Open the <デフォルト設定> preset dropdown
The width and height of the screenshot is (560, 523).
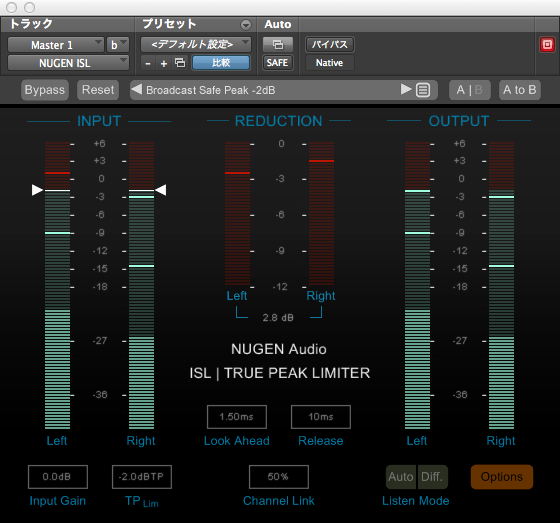coord(196,45)
